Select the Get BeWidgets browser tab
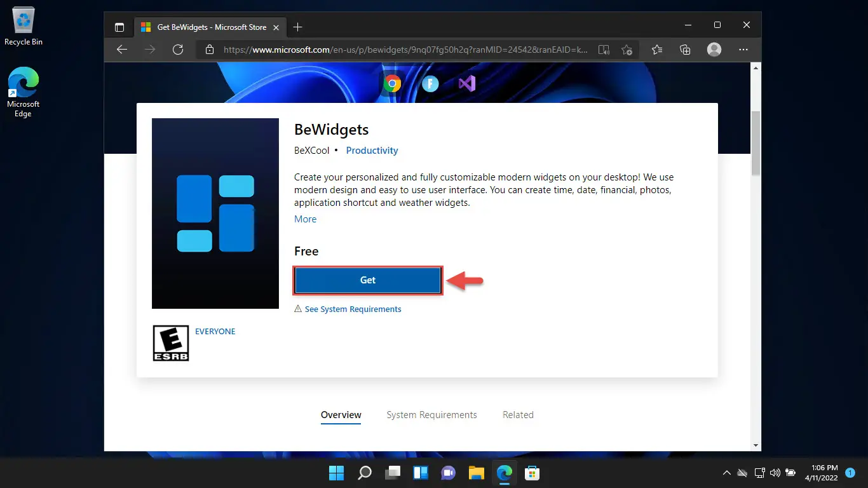 tap(210, 27)
